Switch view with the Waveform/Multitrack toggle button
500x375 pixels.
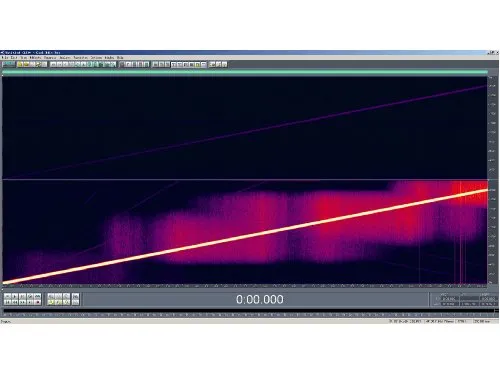(8, 64)
